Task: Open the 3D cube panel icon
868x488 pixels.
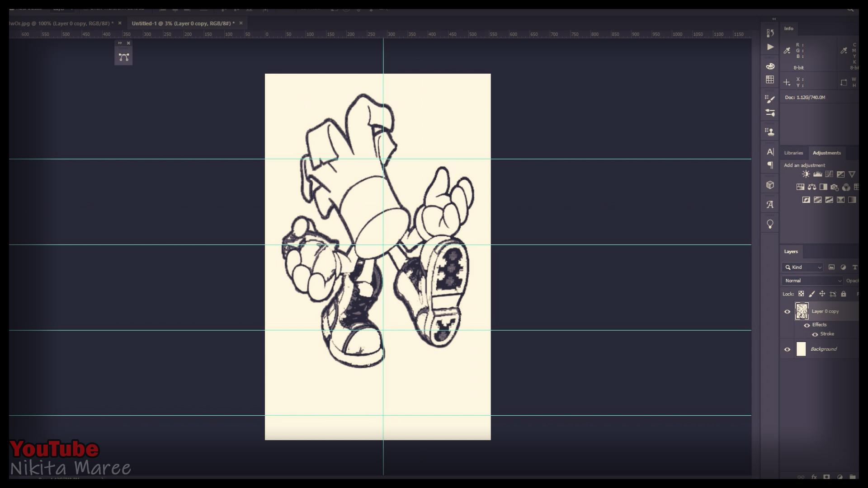Action: [770, 185]
